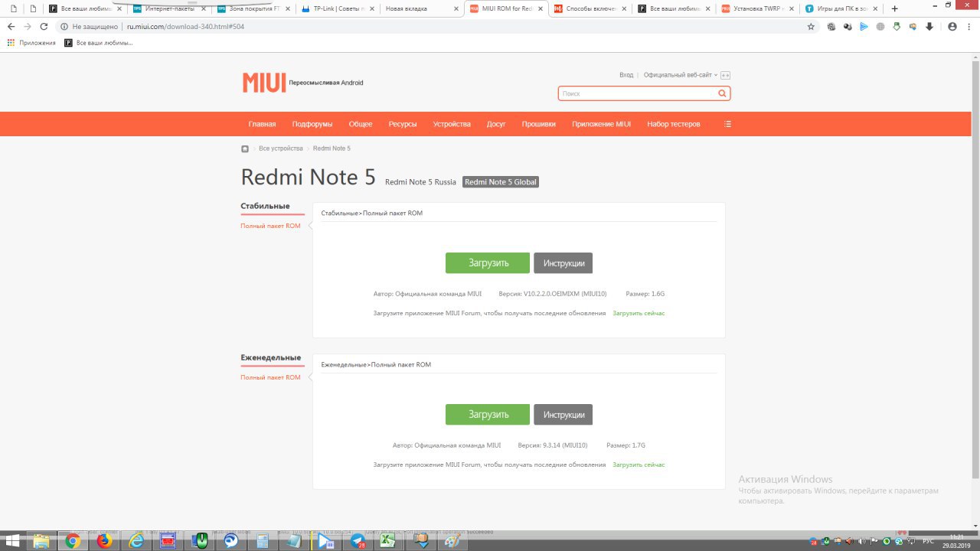
Task: Click the site info icon beside Не защищено
Action: (64, 26)
